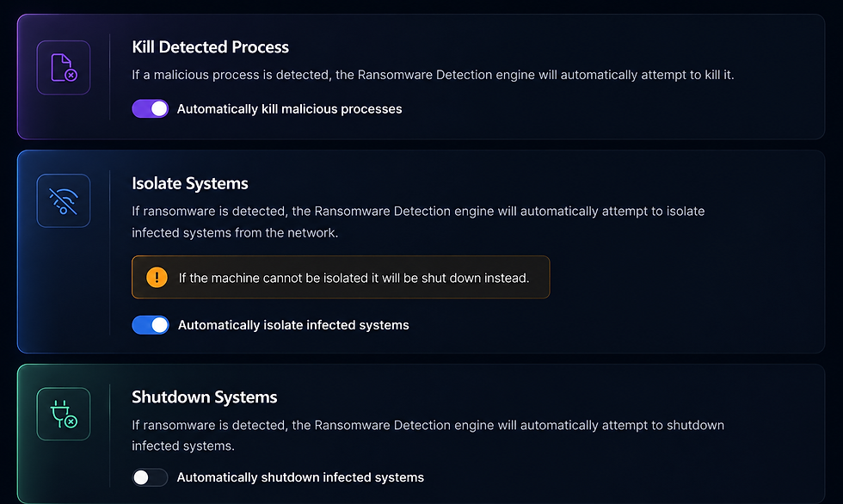Click the Isolate Systems description paragraph
Image resolution: width=843 pixels, height=504 pixels.
click(x=418, y=222)
